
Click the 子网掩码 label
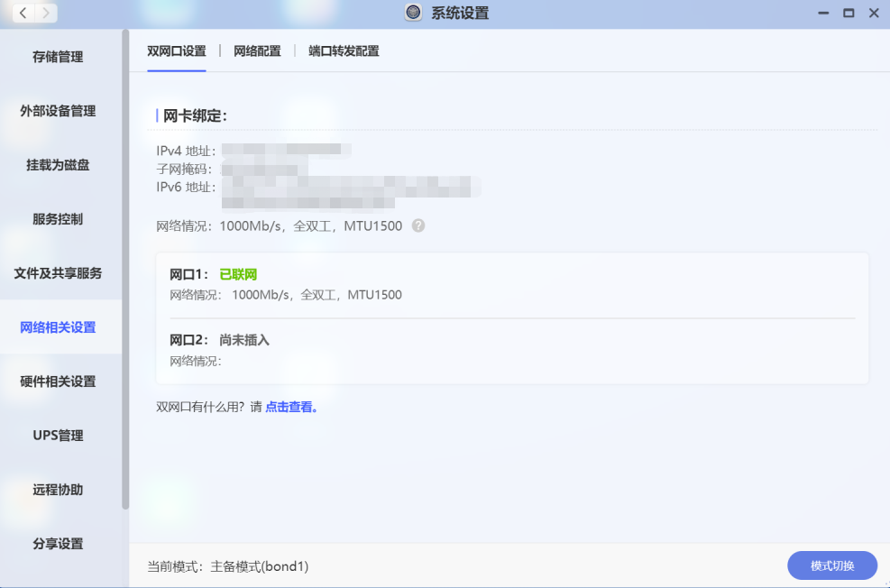click(x=186, y=170)
